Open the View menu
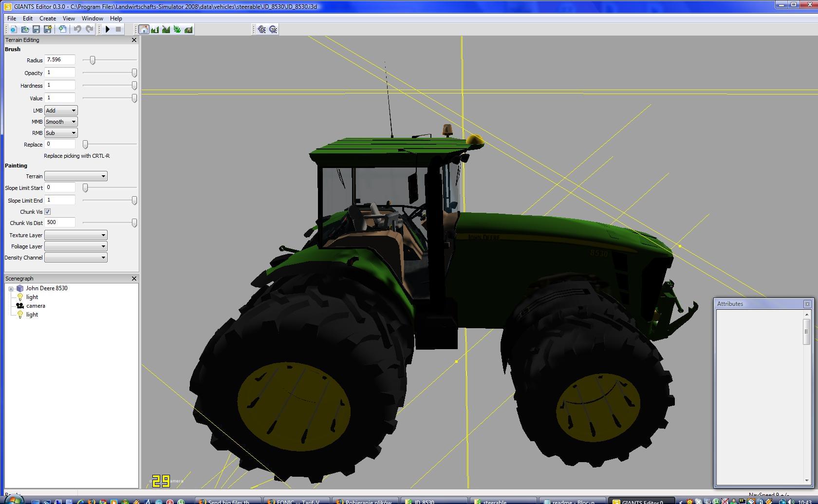 point(69,19)
